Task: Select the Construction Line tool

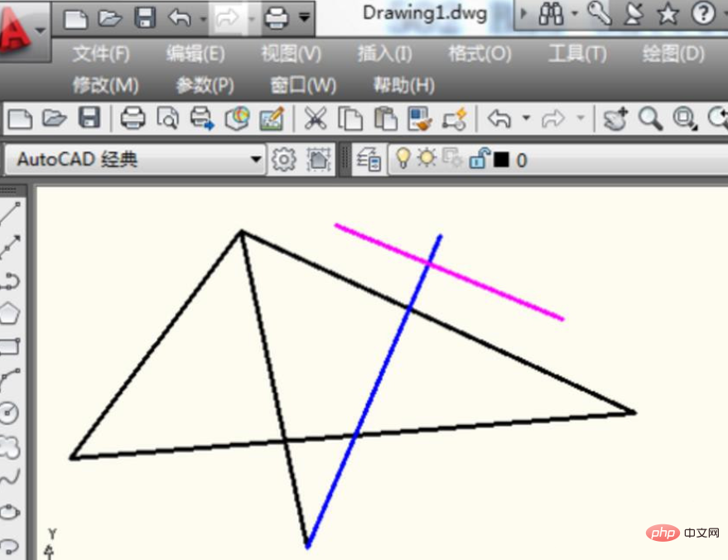Action: [10, 246]
